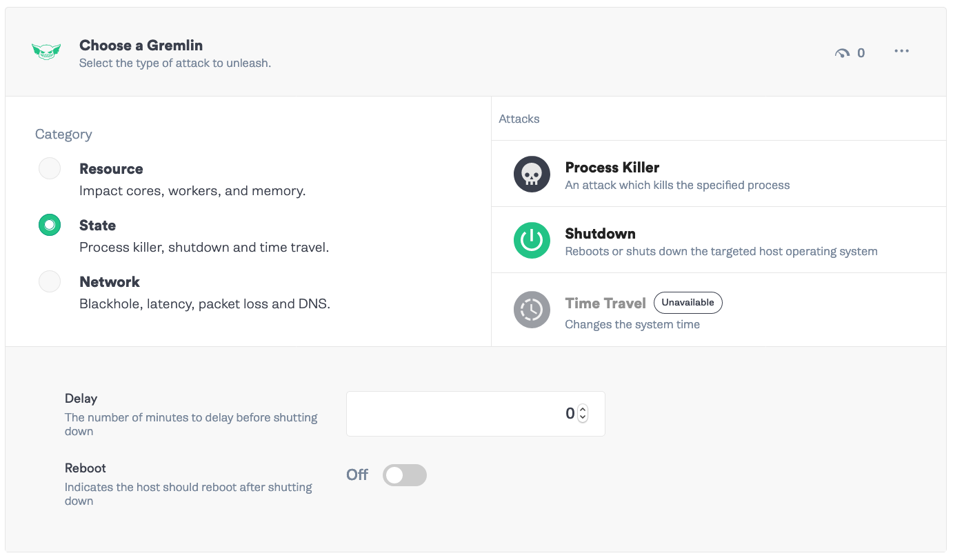Select the Resource category radio button

pos(50,168)
